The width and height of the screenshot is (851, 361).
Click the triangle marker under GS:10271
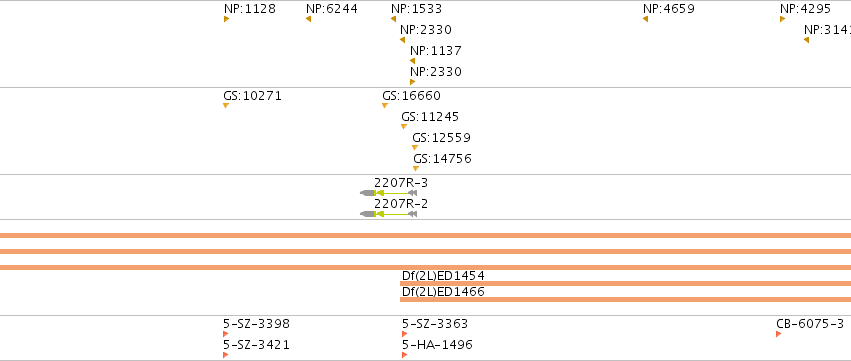(226, 105)
